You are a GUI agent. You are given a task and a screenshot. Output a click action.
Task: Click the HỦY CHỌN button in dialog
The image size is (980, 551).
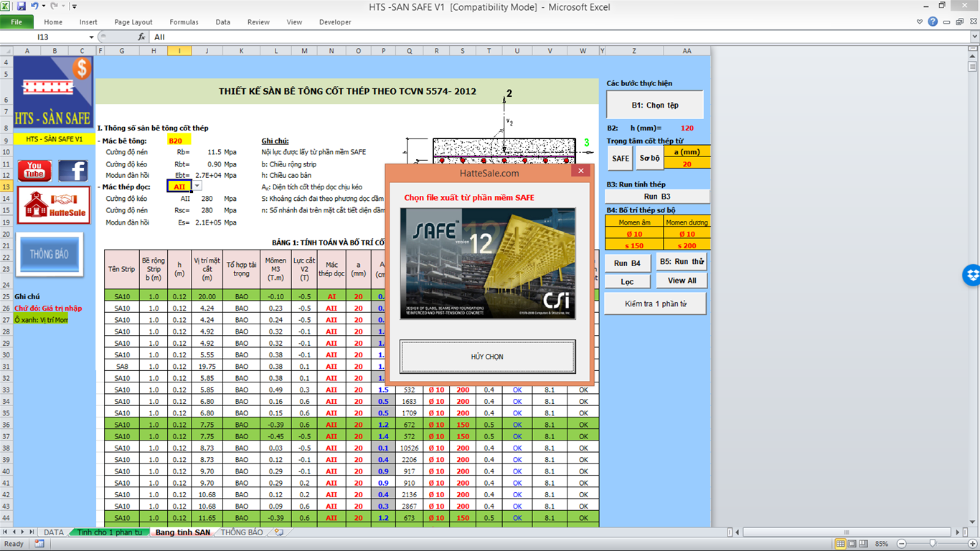point(488,357)
